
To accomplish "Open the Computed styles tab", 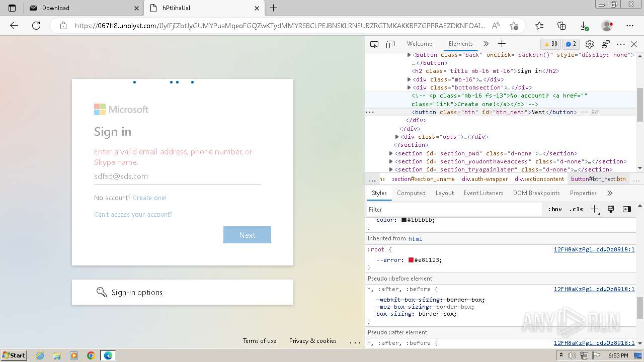I will click(411, 193).
